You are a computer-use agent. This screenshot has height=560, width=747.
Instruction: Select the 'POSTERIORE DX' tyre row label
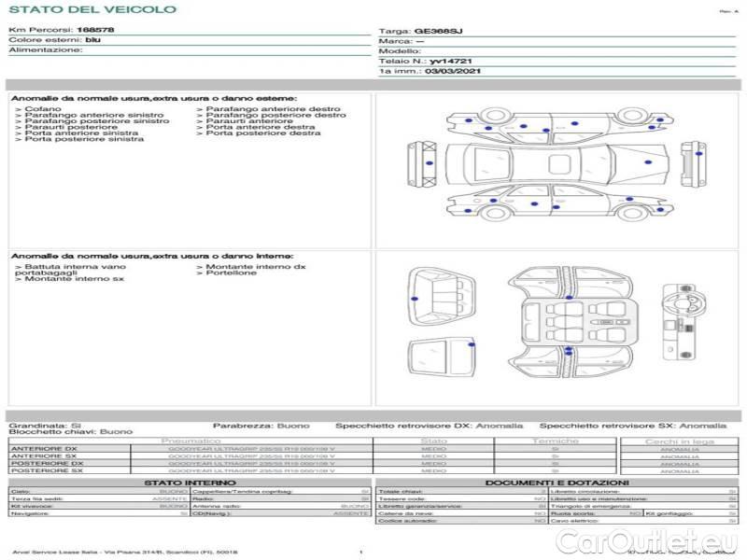(x=47, y=463)
